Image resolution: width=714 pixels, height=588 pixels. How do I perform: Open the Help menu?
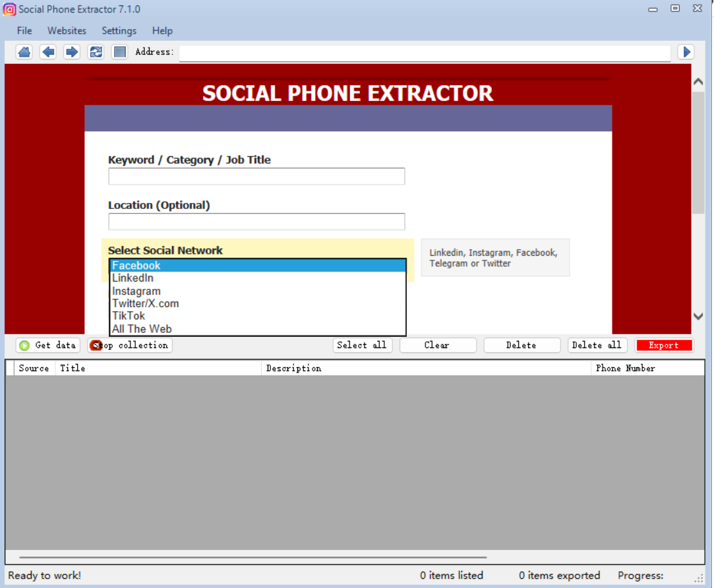coord(162,30)
